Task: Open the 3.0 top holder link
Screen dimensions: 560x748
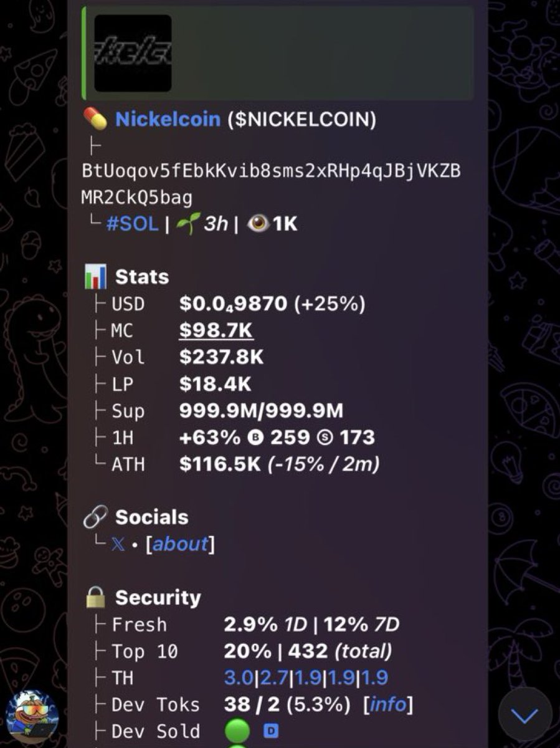Action: (237, 678)
